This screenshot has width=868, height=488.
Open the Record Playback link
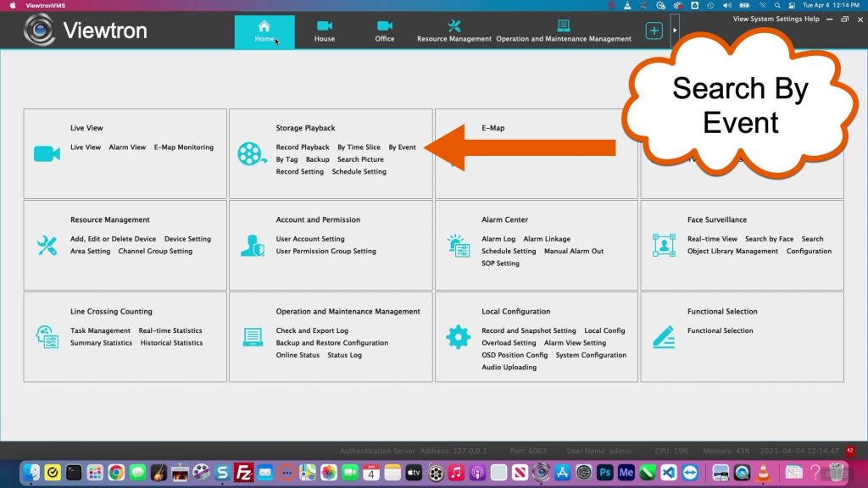(303, 147)
